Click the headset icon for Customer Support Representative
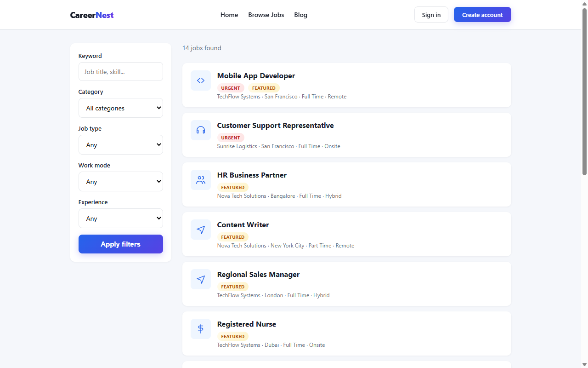Viewport: 588px width, 368px height. (x=201, y=130)
